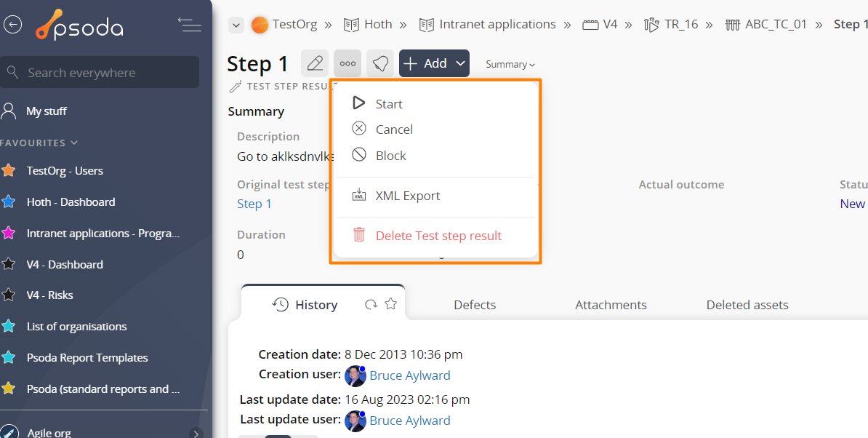Collapse the sidebar with the hamburger icon
This screenshot has height=438, width=868.
coord(189,24)
